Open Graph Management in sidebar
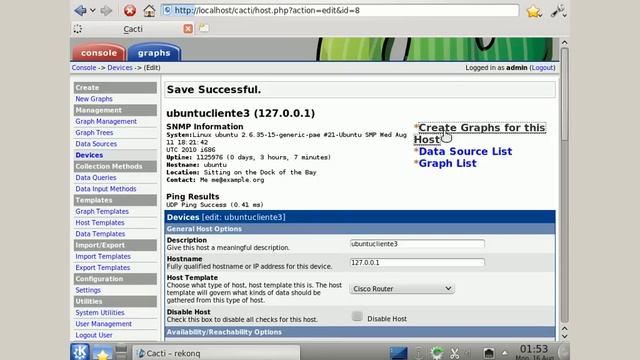 (106, 121)
